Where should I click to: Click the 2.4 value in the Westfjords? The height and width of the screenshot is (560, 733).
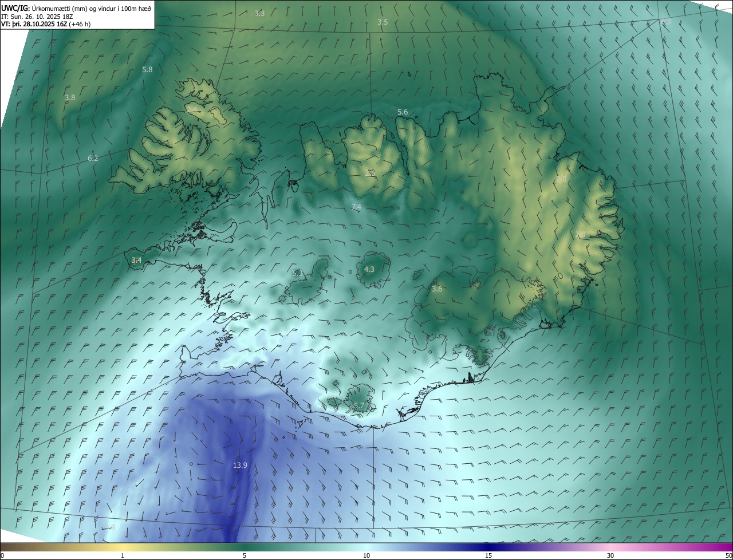click(191, 110)
